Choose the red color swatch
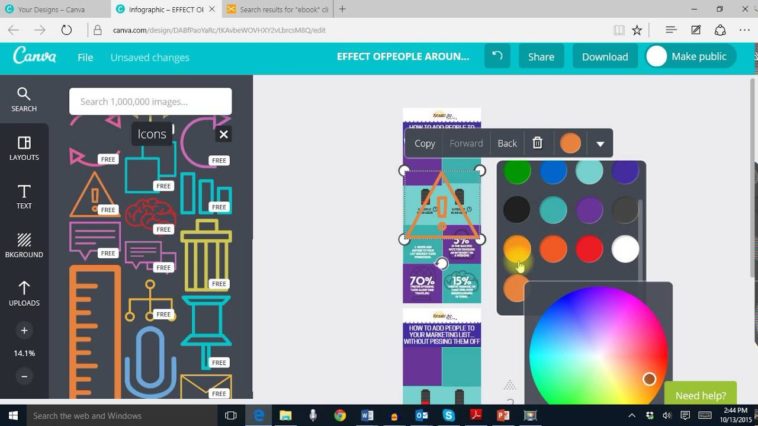Image resolution: width=758 pixels, height=426 pixels. pyautogui.click(x=589, y=248)
